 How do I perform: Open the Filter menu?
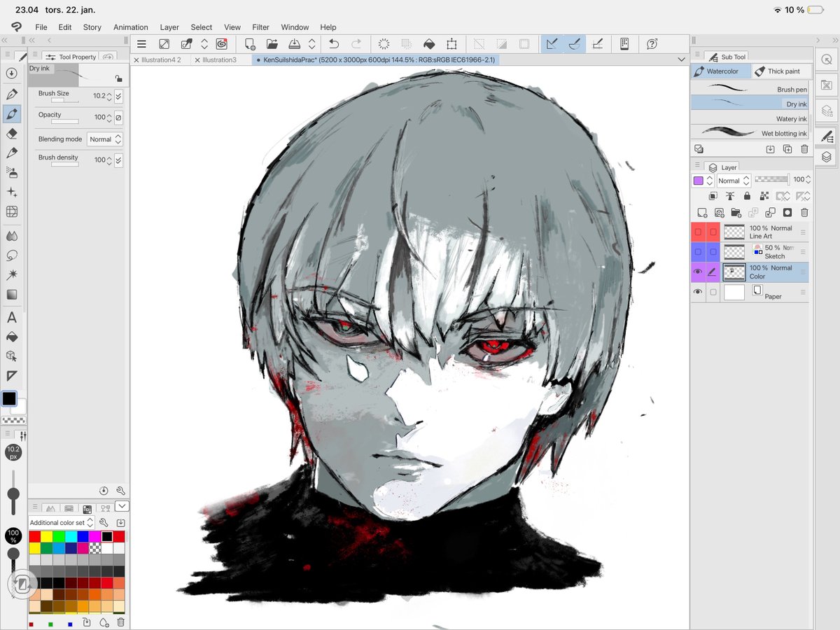260,27
